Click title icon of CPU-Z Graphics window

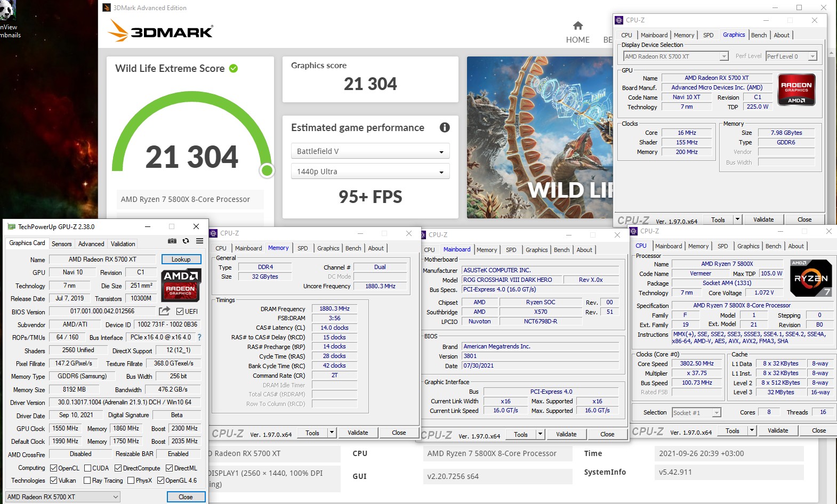click(x=619, y=20)
